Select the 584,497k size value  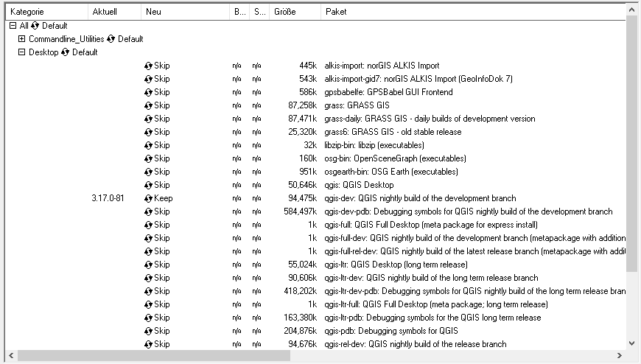[300, 212]
